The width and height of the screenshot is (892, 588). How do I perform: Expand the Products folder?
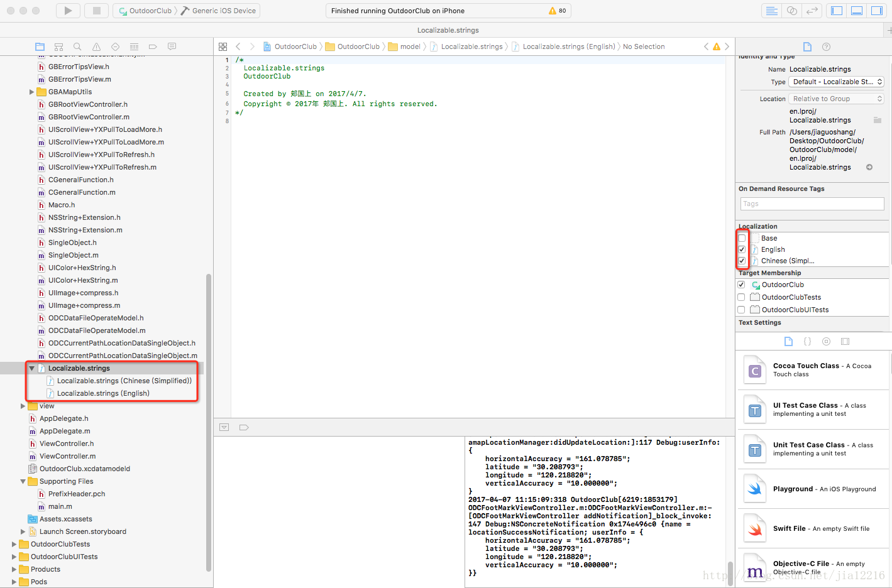coord(14,569)
